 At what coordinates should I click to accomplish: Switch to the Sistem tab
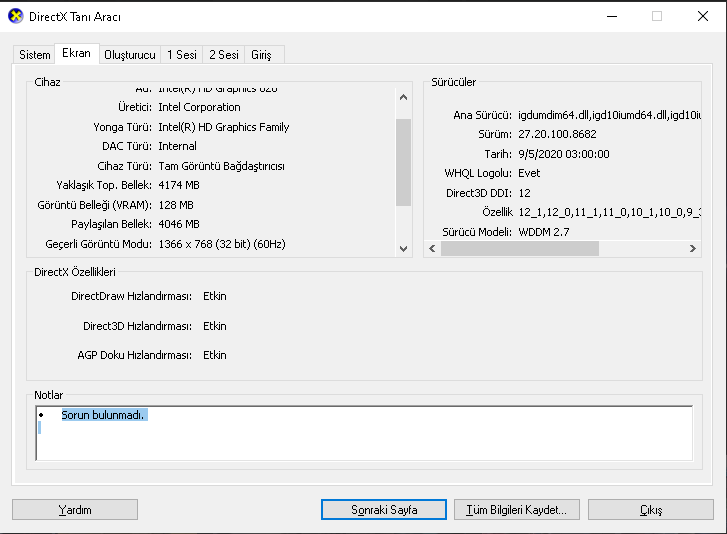click(x=34, y=55)
